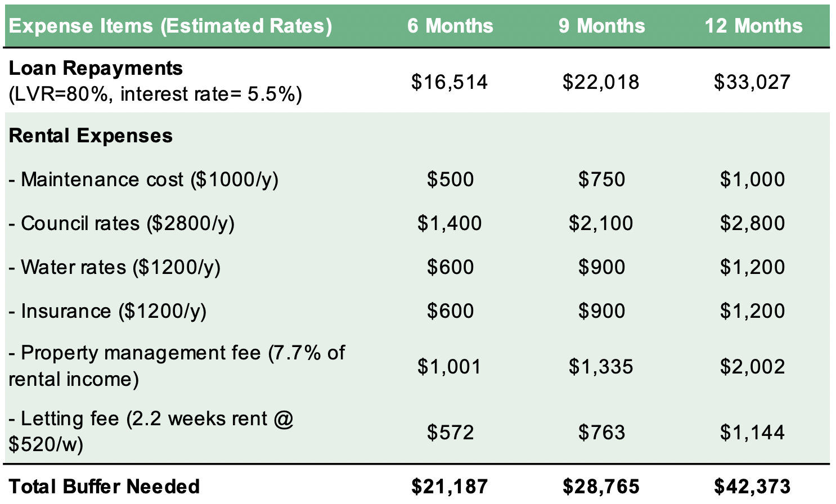Select the "Rental Expenses" section heading
836x504 pixels.
91,136
